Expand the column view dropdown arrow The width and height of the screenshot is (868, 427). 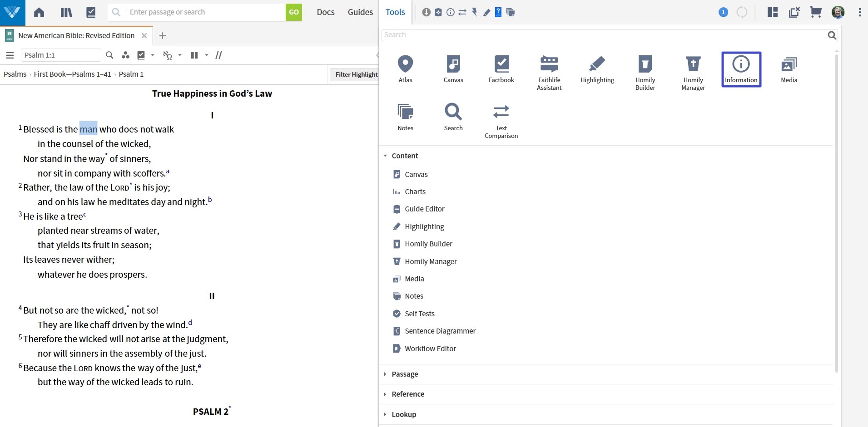click(x=207, y=55)
